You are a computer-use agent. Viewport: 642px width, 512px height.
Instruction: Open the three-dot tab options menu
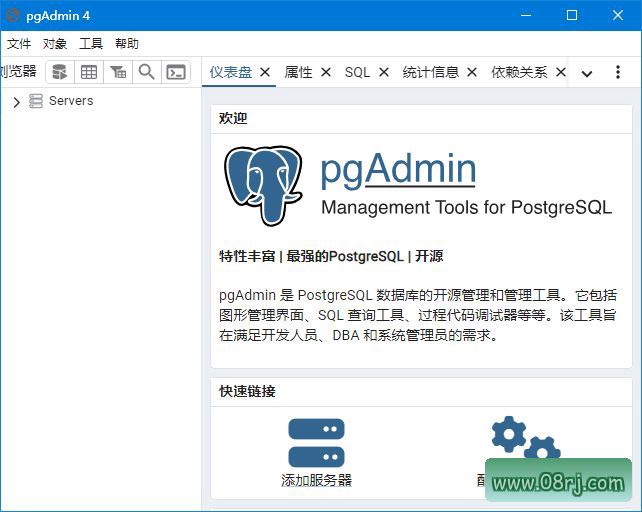(x=618, y=72)
